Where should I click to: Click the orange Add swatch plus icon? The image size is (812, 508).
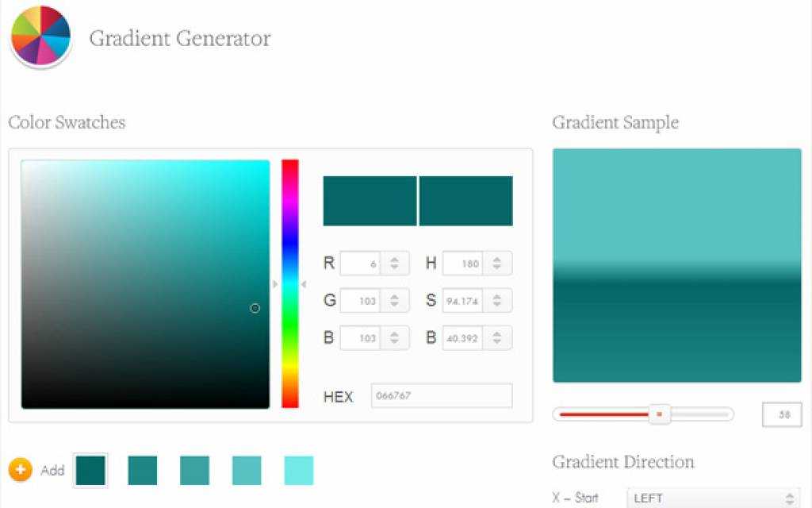pos(20,470)
